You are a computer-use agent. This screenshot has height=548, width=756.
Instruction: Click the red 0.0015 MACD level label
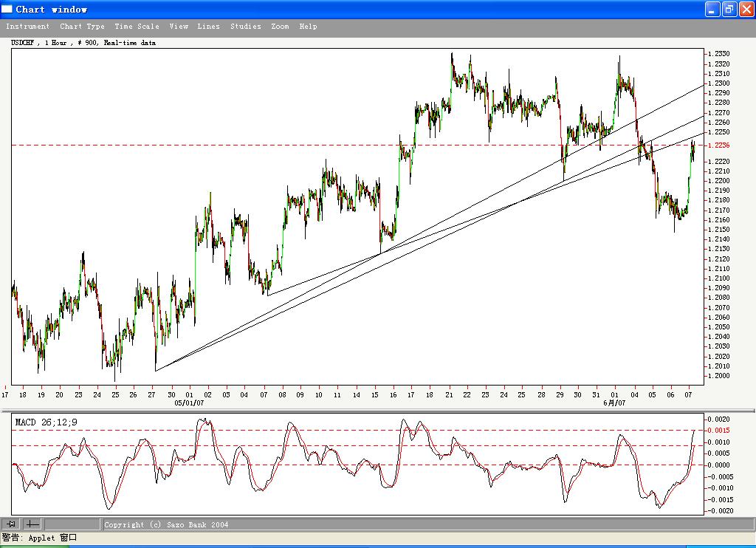click(718, 431)
